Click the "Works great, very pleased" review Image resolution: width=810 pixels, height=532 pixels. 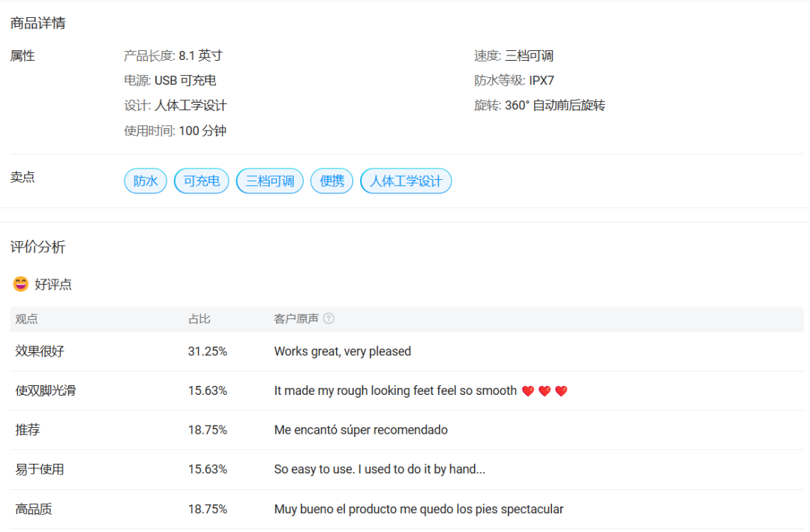click(342, 351)
